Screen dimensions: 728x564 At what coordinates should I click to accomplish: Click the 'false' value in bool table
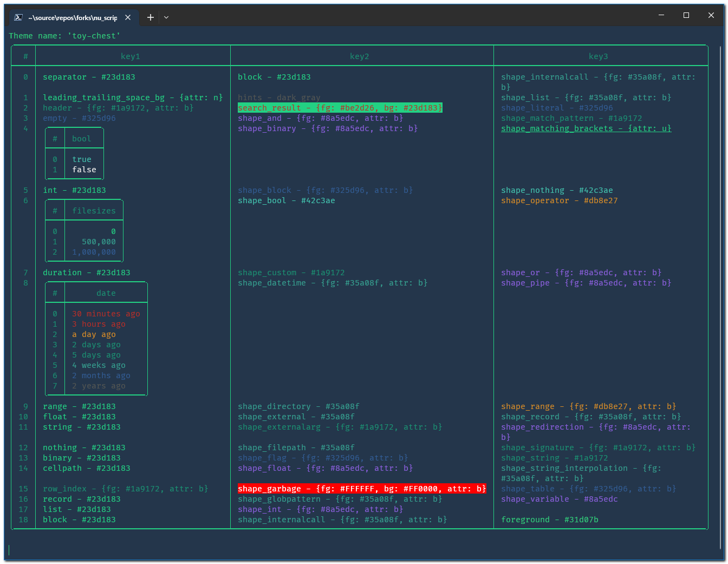84,170
